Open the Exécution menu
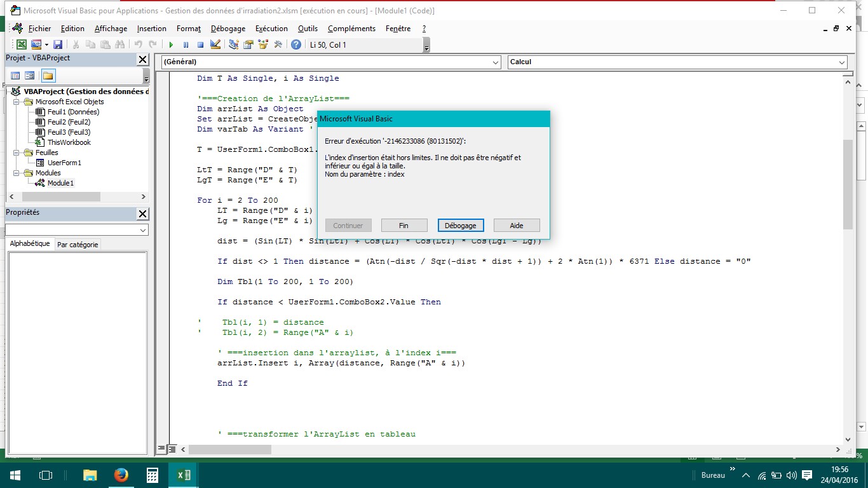This screenshot has height=488, width=868. point(271,29)
